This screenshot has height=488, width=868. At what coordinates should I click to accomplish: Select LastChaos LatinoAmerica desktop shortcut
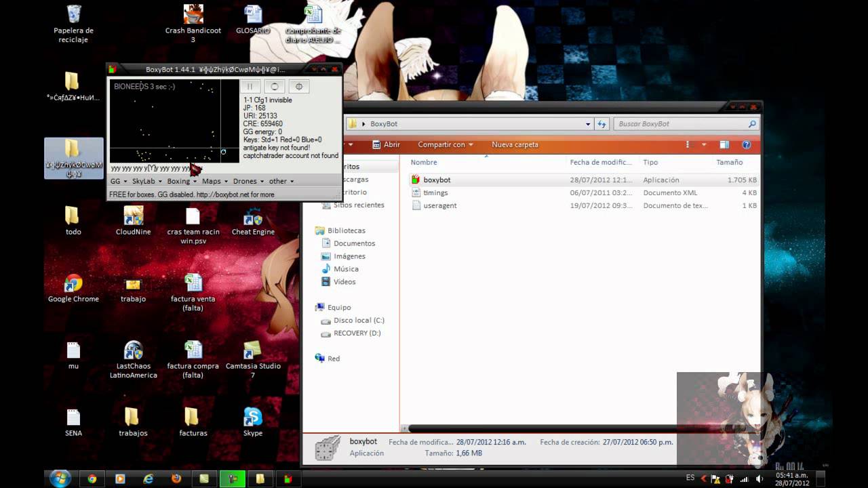point(133,359)
